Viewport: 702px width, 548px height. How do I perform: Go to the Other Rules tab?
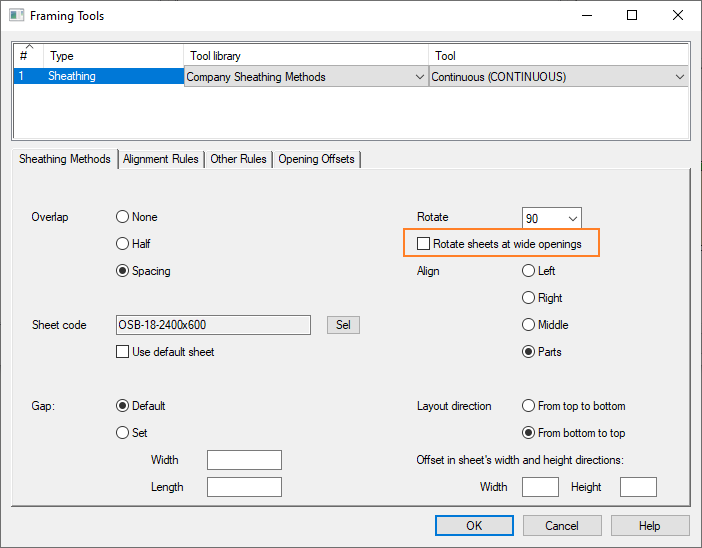[238, 159]
